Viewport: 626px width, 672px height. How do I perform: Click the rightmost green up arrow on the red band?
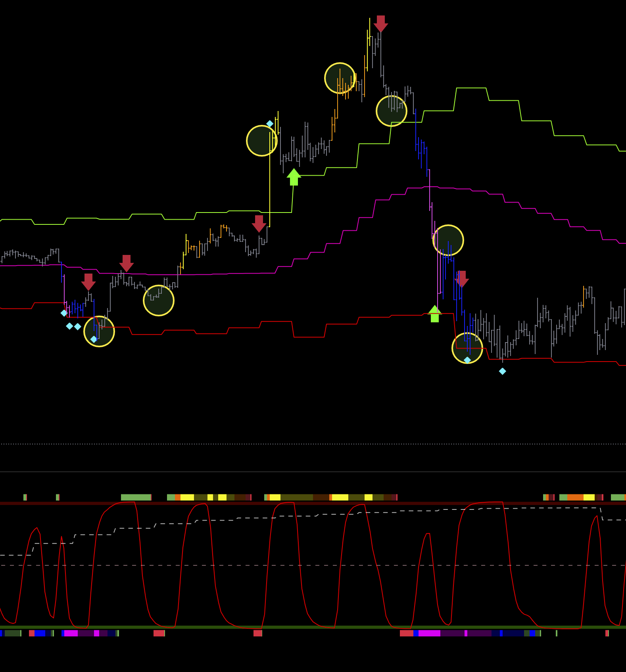pyautogui.click(x=435, y=314)
